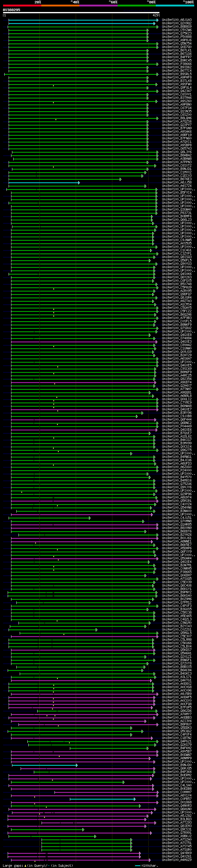
Task: Select the UniRef100_C0Z2G1 label
Action: click(177, 629)
